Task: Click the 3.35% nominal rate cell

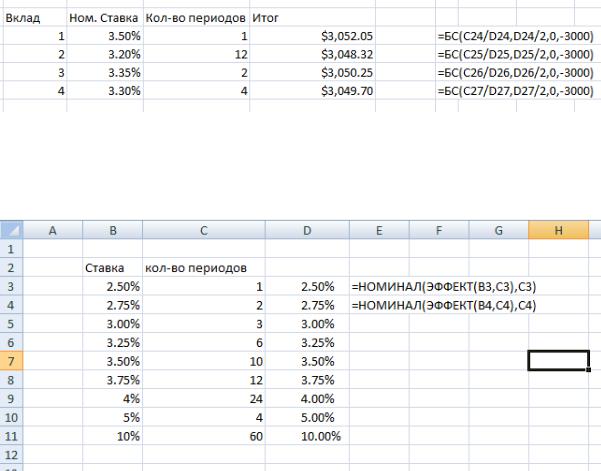Action: pyautogui.click(x=105, y=72)
